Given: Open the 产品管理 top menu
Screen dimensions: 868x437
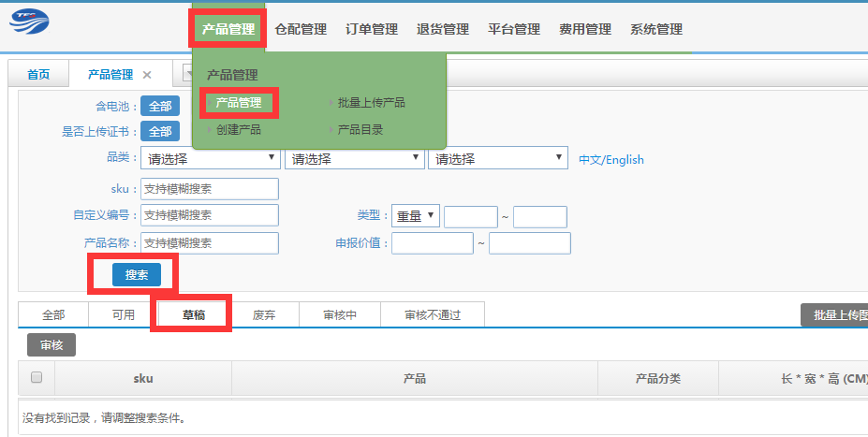Looking at the screenshot, I should click(228, 29).
